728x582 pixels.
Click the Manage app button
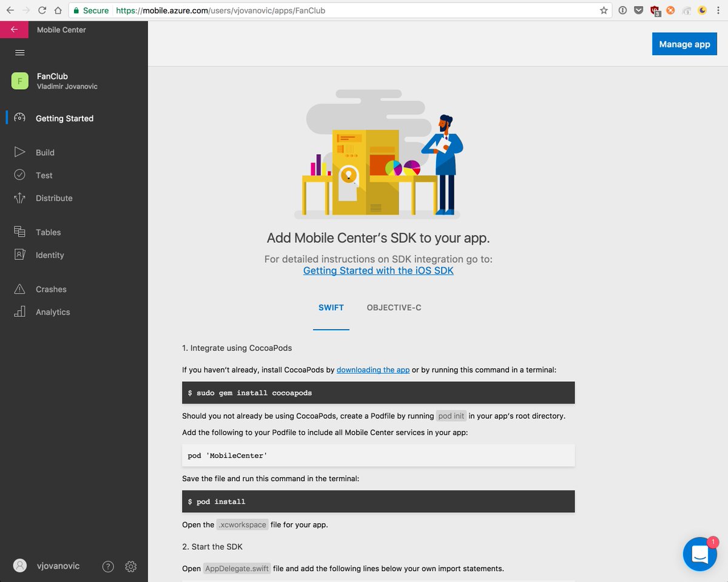[x=684, y=44]
